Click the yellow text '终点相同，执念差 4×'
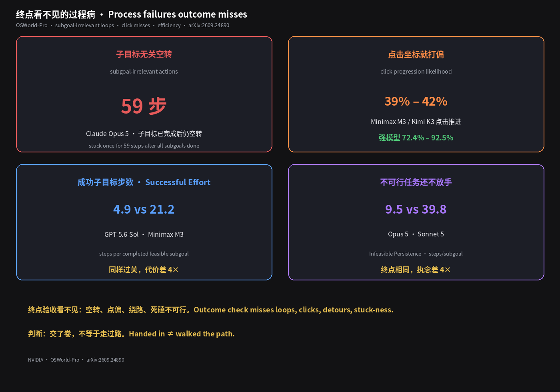The image size is (560, 392). tap(416, 270)
